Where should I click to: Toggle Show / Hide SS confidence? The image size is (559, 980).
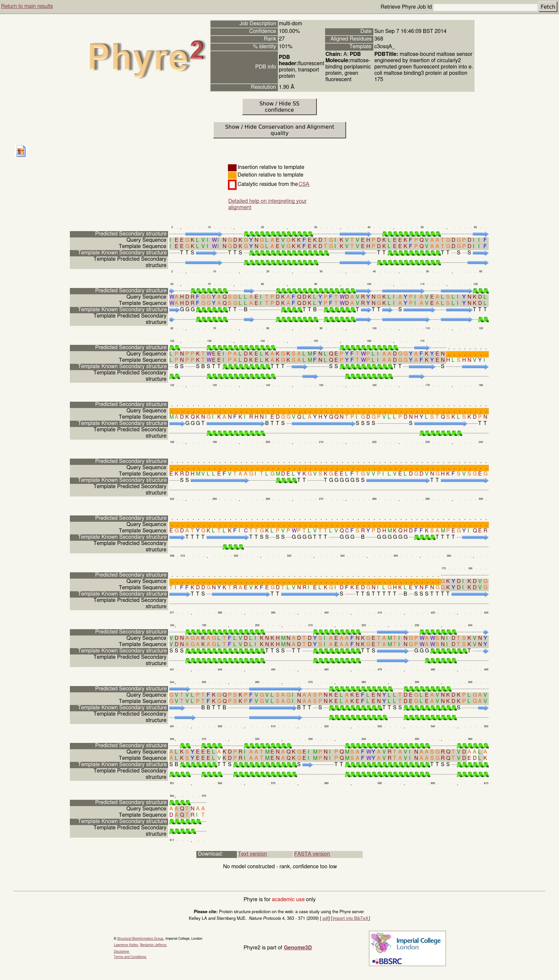[279, 107]
